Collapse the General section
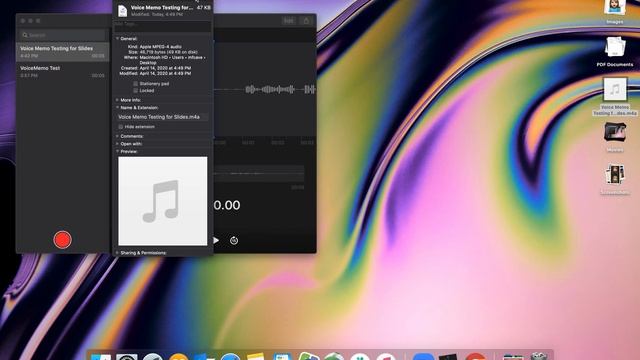The image size is (640, 360). [x=118, y=38]
